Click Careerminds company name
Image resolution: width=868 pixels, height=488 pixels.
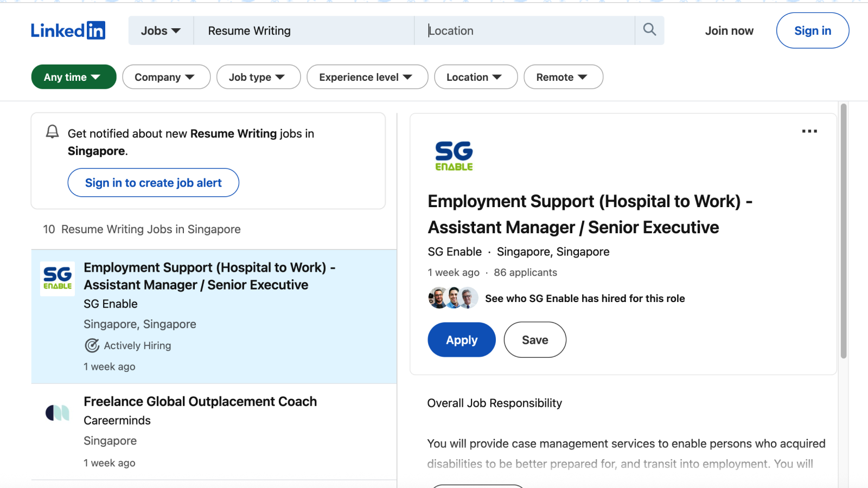[117, 420]
